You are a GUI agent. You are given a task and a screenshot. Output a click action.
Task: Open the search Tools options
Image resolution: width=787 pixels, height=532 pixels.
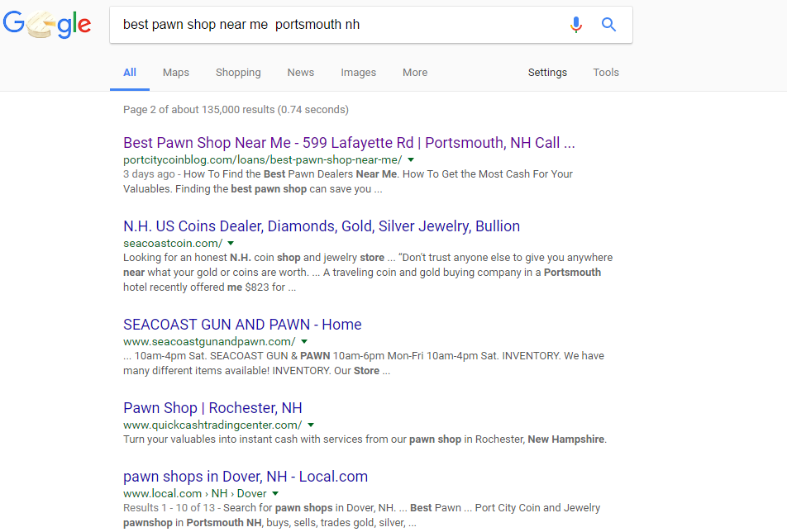(606, 73)
